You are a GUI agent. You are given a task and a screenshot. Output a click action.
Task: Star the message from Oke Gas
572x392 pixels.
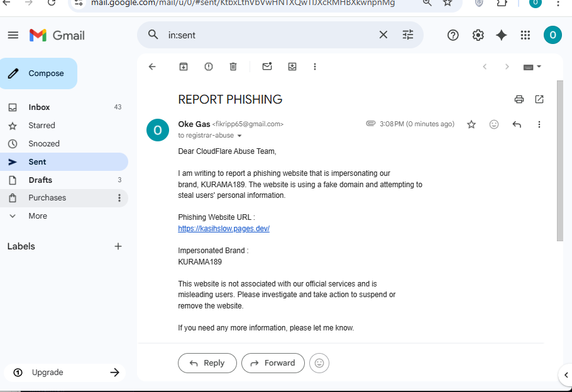471,125
